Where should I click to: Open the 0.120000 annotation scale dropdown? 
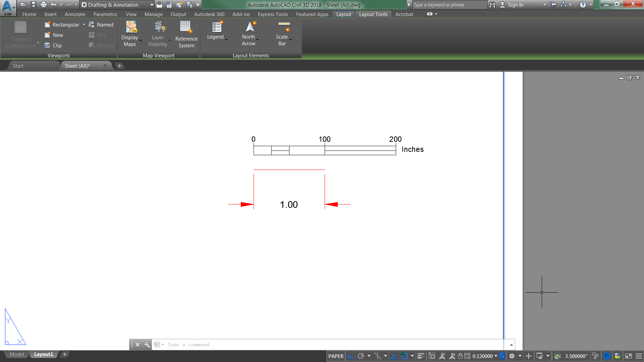tap(496, 356)
